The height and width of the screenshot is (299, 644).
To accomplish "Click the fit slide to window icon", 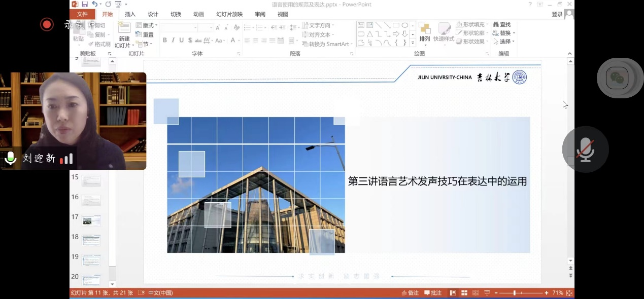I will click(569, 293).
